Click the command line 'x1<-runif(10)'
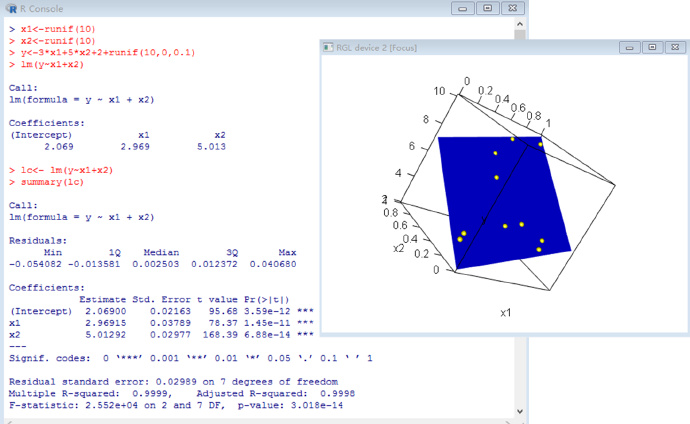 [x=58, y=29]
